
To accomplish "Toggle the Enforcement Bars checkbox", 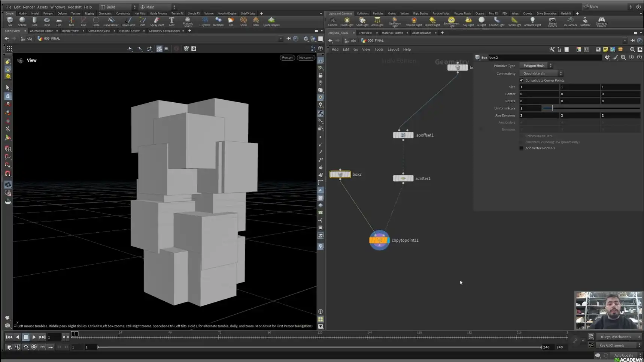I will pos(521,136).
